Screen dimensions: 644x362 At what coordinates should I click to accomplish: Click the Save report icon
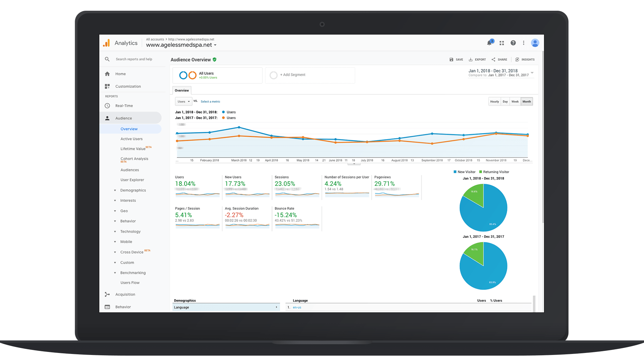452,59
